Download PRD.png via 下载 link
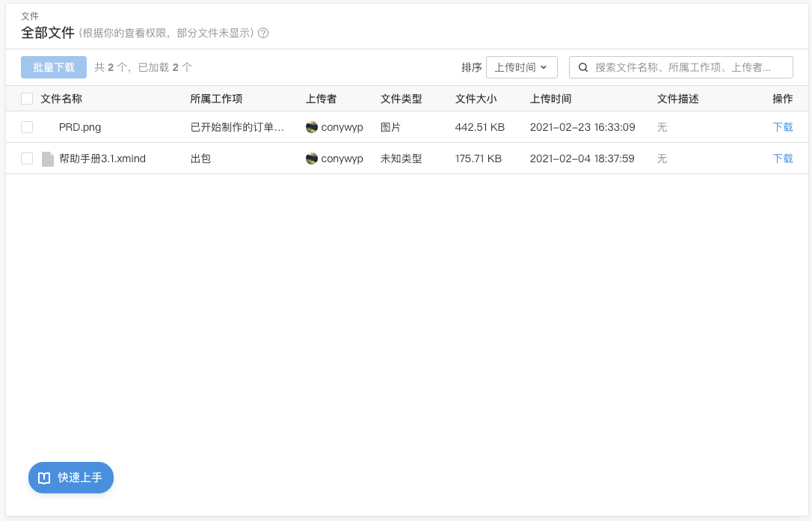812x521 pixels. point(783,127)
